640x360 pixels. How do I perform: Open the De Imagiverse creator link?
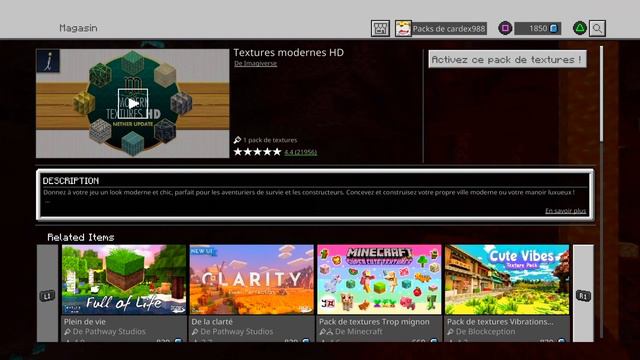[256, 63]
